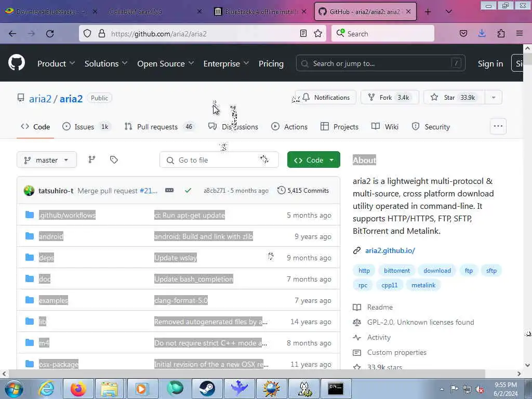
Task: Go back with browser back arrow
Action: (12, 34)
